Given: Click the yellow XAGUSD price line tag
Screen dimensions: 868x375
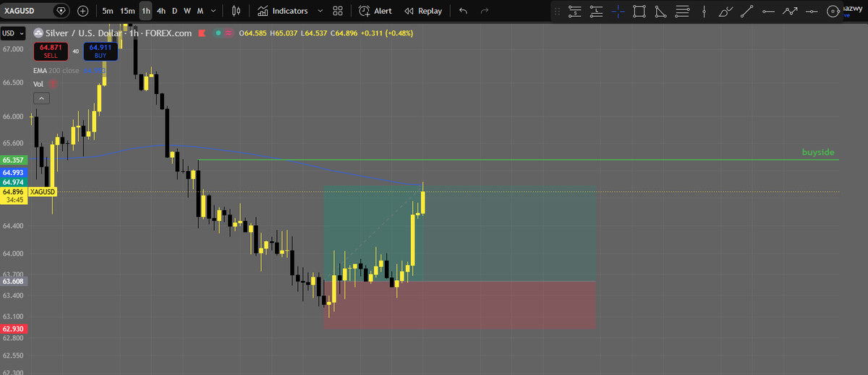Looking at the screenshot, I should (44, 192).
